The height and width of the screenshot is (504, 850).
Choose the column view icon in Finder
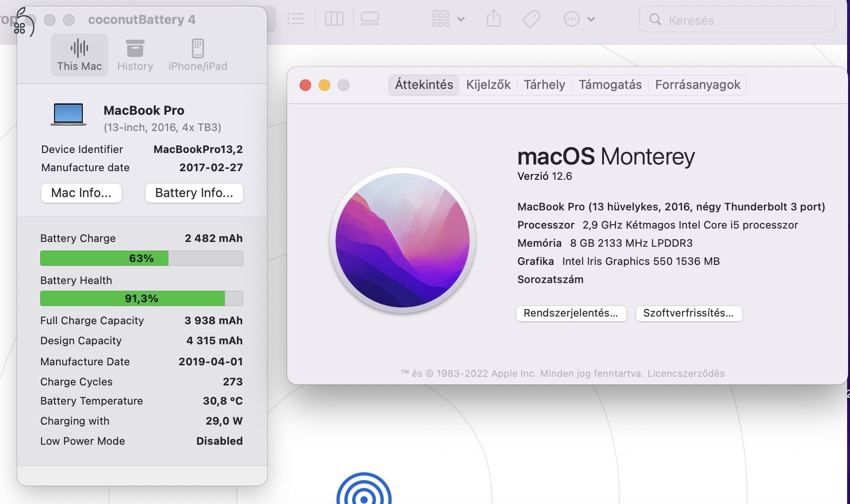pos(335,19)
